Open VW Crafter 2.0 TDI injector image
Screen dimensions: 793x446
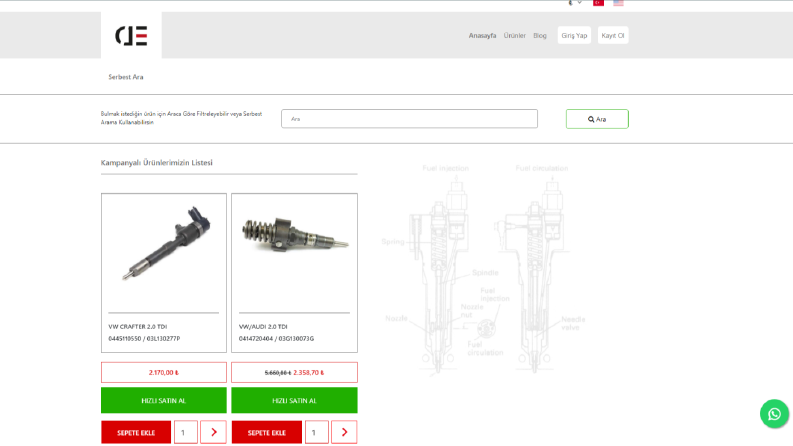click(164, 243)
